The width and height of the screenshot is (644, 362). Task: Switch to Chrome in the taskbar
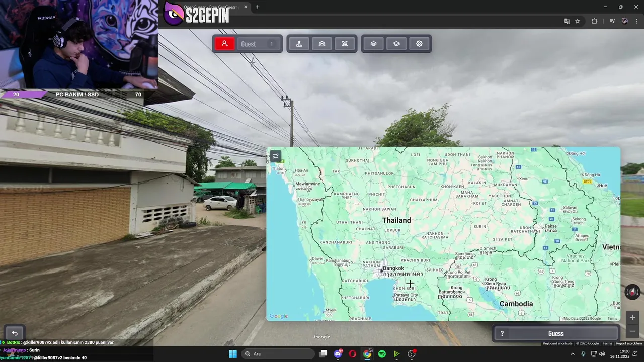(x=367, y=354)
